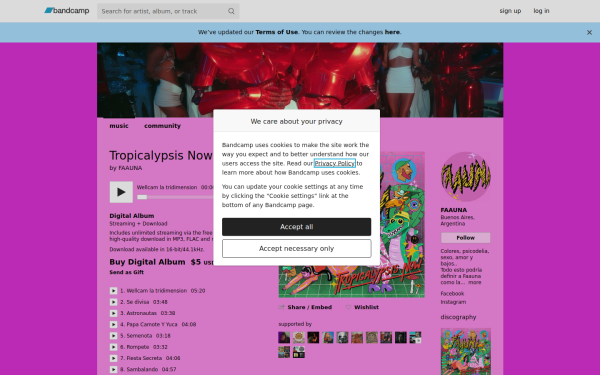
Task: Play track 1 Wellcam la tridimension
Action: click(x=113, y=291)
